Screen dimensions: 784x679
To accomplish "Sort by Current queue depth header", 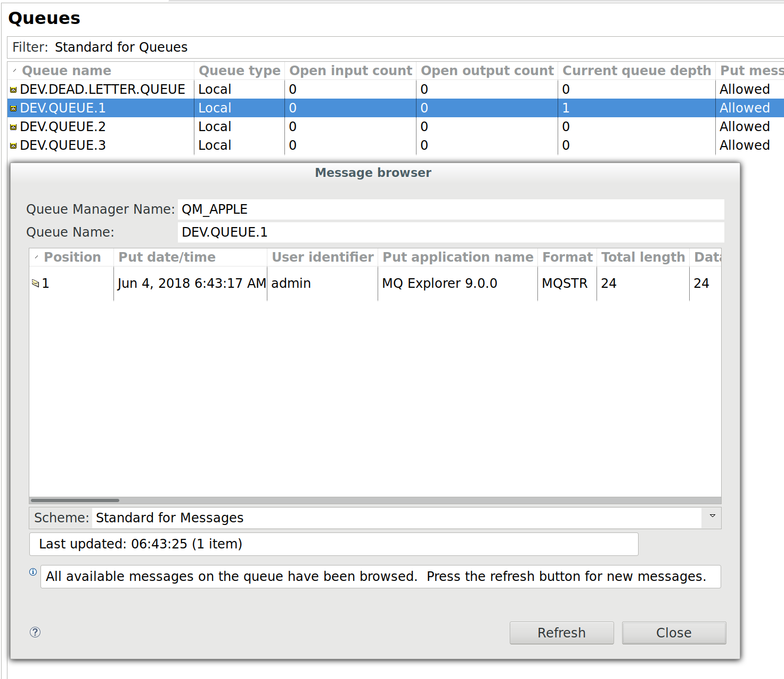I will 636,71.
